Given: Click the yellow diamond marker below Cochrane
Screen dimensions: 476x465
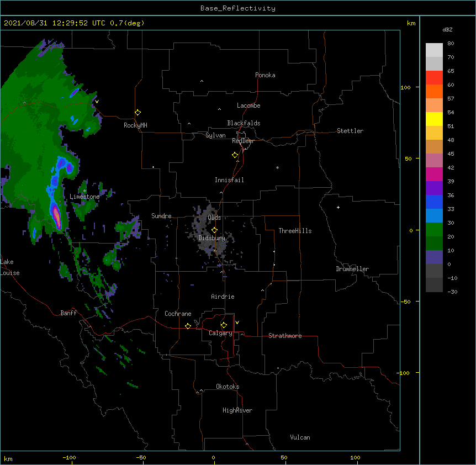Looking at the screenshot, I should (188, 326).
